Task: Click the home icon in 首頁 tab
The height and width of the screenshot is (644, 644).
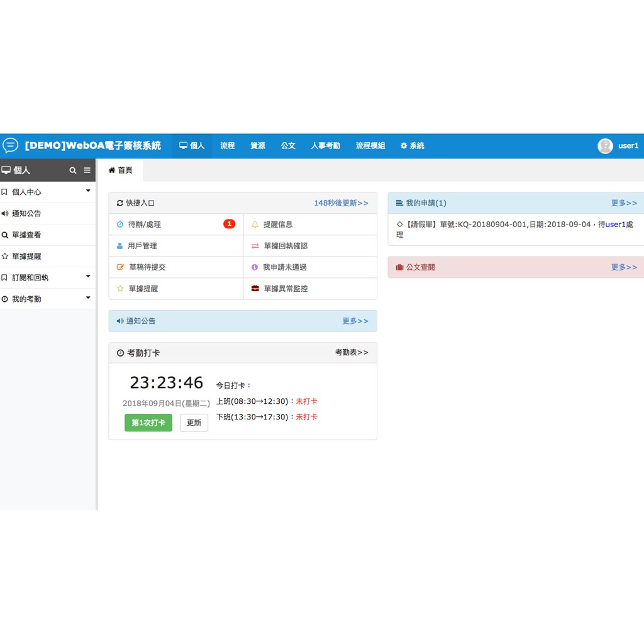Action: tap(112, 170)
